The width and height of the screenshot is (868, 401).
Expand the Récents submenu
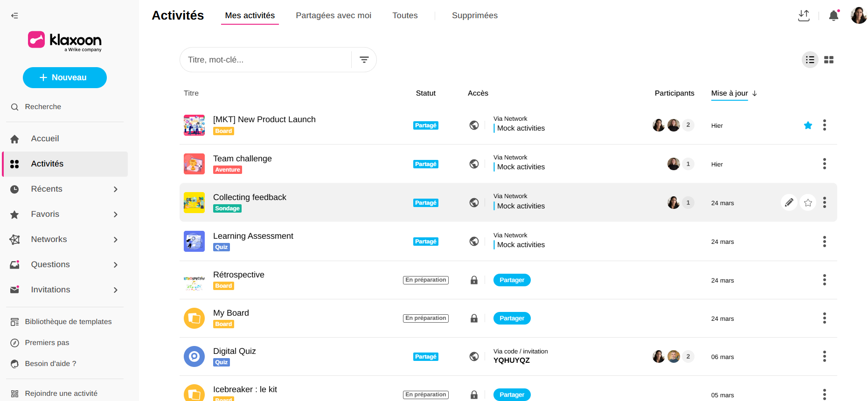tap(115, 189)
